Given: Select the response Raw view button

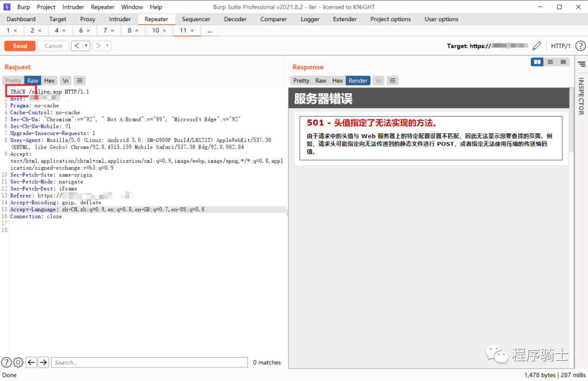Looking at the screenshot, I should point(321,81).
